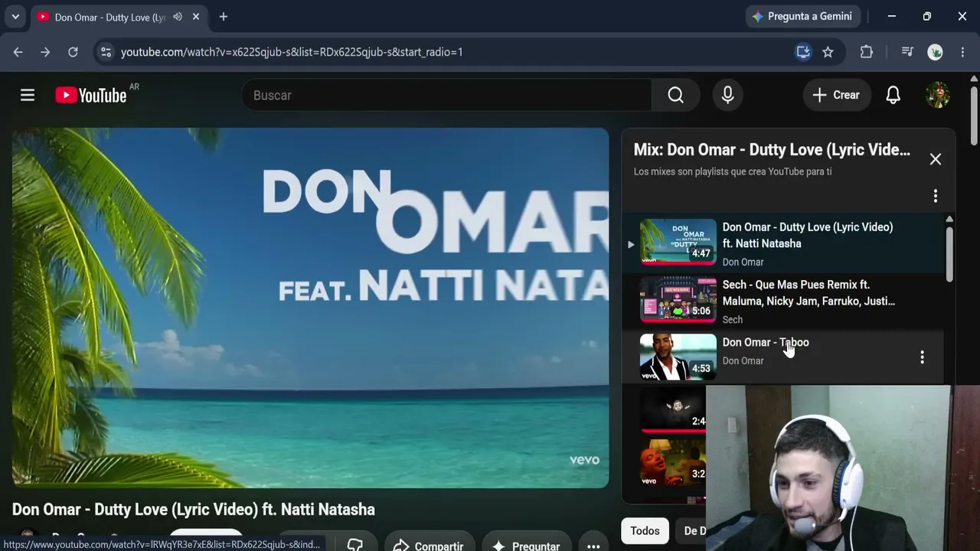This screenshot has width=980, height=551.
Task: Expand the tab search dropdown
Action: pyautogui.click(x=15, y=17)
